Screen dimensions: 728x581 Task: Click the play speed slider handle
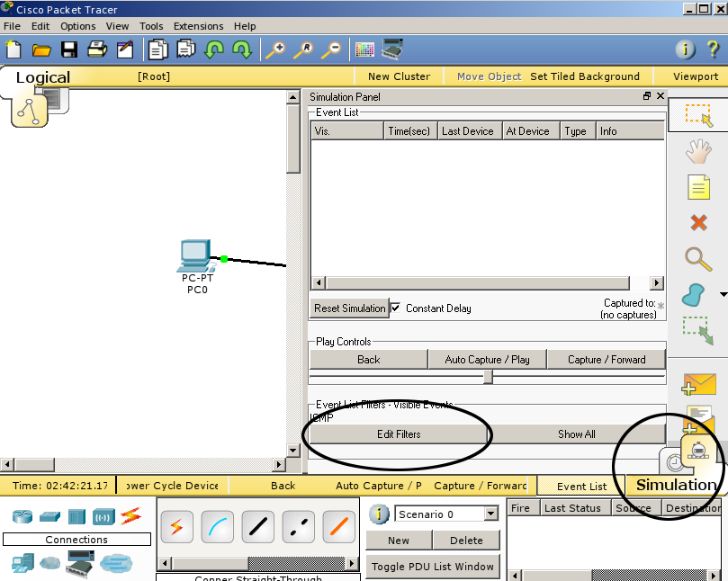coord(488,377)
